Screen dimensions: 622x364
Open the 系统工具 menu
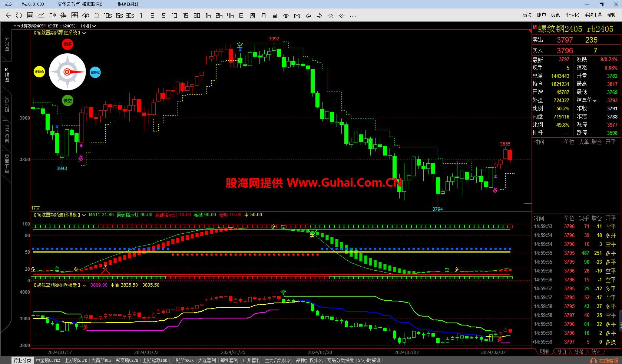point(593,15)
